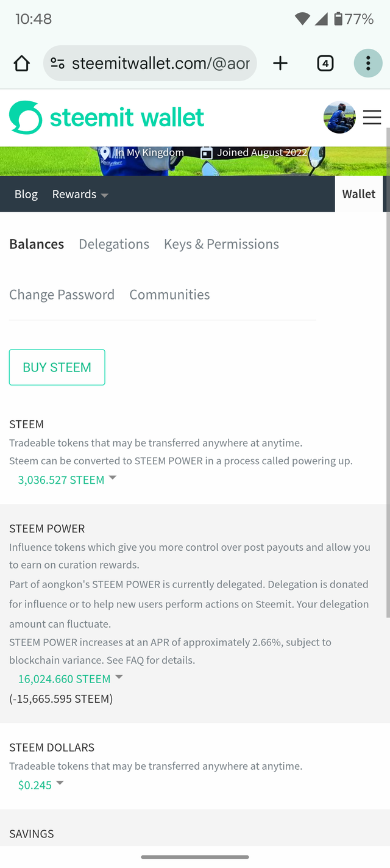390x868 pixels.
Task: Go to the Blog tab
Action: (x=26, y=195)
